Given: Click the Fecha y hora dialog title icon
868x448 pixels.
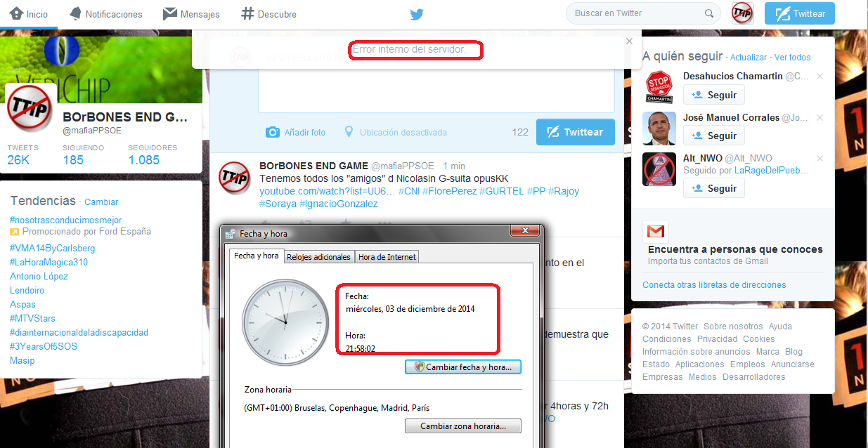Looking at the screenshot, I should pyautogui.click(x=231, y=234).
